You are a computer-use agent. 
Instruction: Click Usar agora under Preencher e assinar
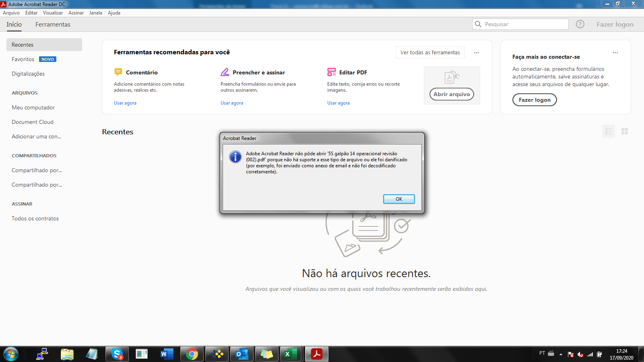click(232, 103)
